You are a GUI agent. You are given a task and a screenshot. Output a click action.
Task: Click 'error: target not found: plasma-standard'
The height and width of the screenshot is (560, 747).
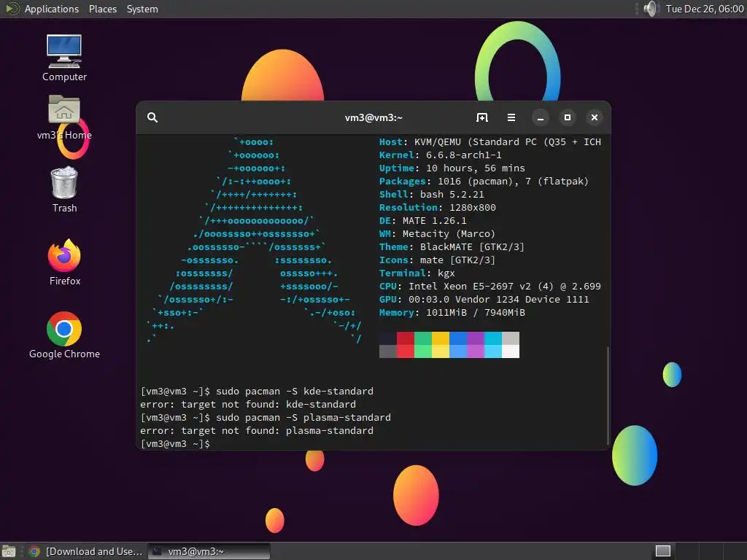click(x=257, y=430)
